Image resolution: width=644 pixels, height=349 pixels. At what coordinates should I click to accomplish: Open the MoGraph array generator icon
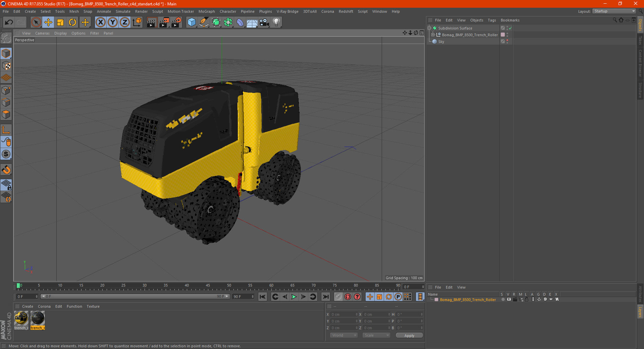[228, 22]
